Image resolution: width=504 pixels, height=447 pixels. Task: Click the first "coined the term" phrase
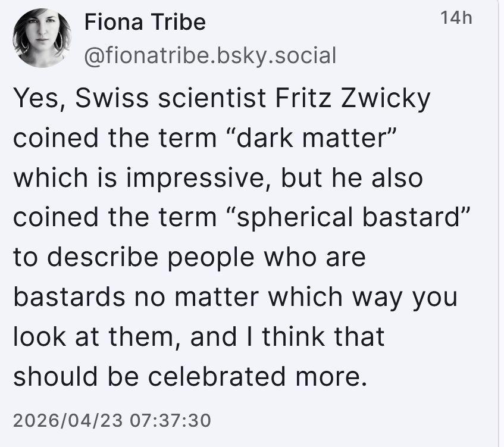coord(115,138)
